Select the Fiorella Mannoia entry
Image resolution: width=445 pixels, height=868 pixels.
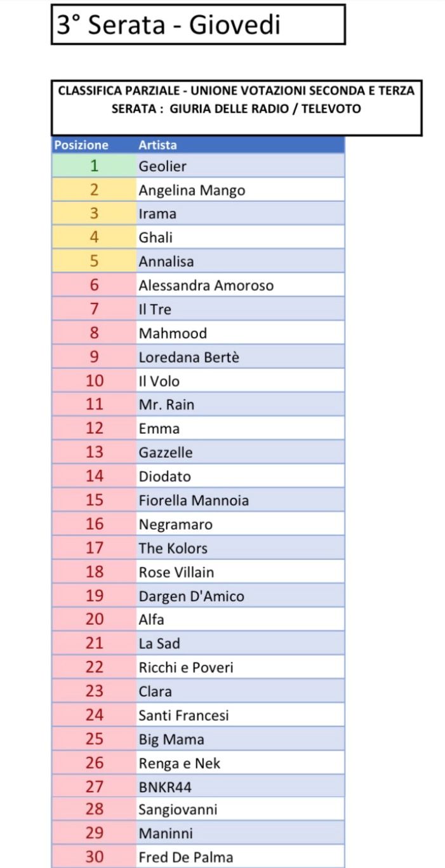(240, 500)
